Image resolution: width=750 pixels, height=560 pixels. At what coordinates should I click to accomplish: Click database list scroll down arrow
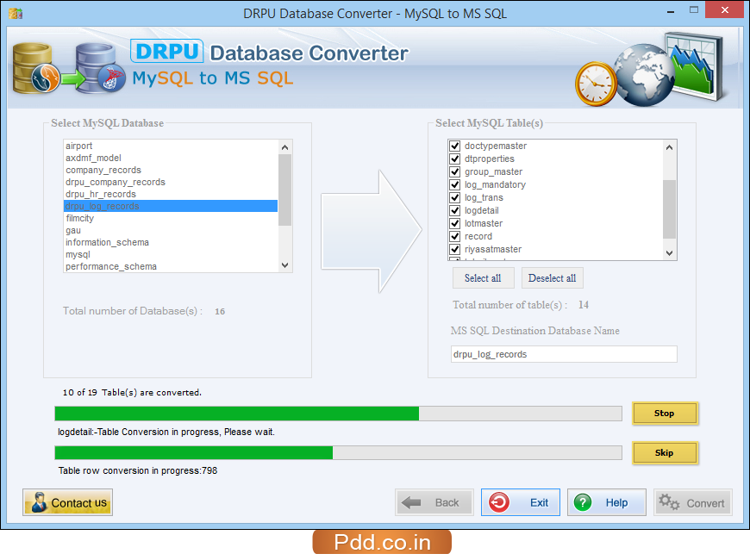pos(285,265)
